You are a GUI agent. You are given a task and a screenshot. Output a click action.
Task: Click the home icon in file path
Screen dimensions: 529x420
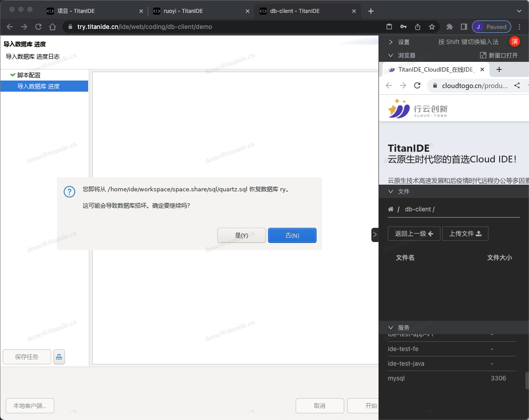click(391, 209)
